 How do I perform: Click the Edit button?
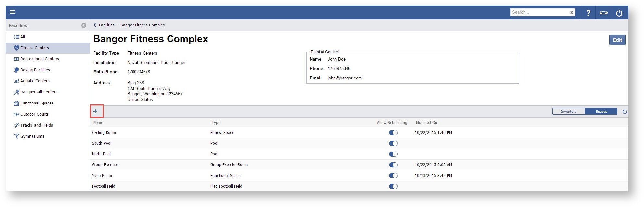coord(617,40)
